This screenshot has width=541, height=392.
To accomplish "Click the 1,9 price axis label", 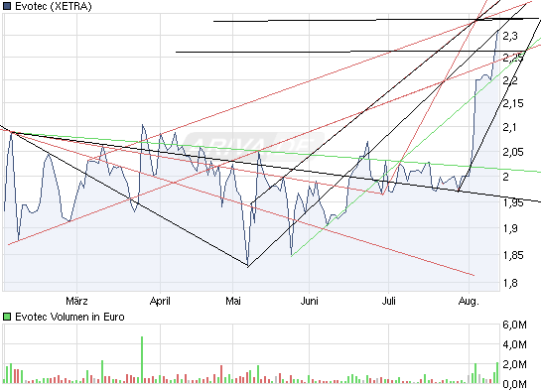I will click(x=510, y=228).
